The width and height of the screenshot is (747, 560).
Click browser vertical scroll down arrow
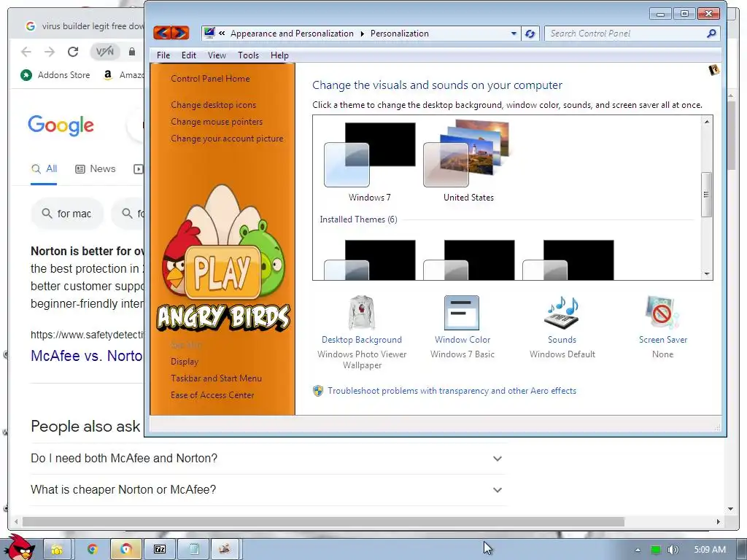coord(731,508)
